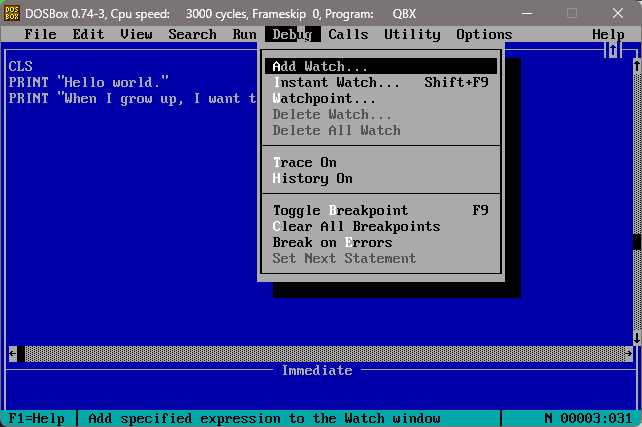Open the View menu
This screenshot has height=427, width=642.
(136, 34)
